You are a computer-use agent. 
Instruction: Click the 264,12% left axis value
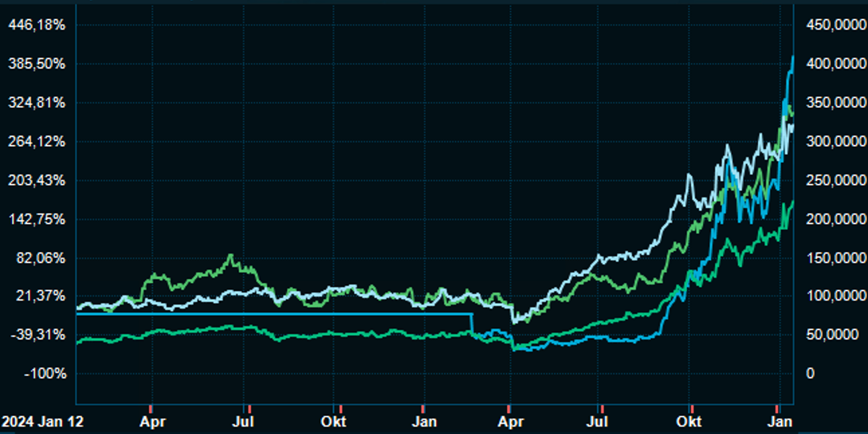tap(36, 142)
